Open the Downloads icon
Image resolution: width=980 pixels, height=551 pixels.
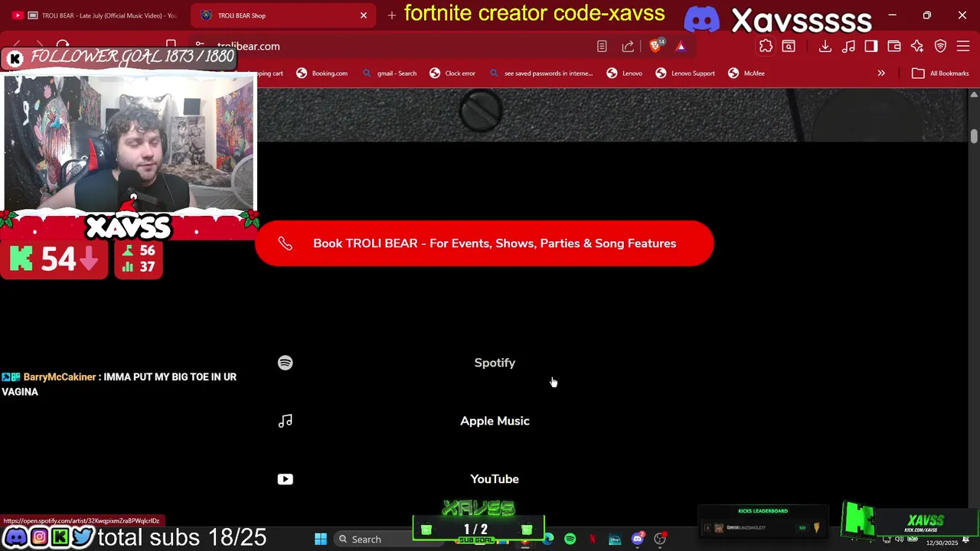click(825, 47)
